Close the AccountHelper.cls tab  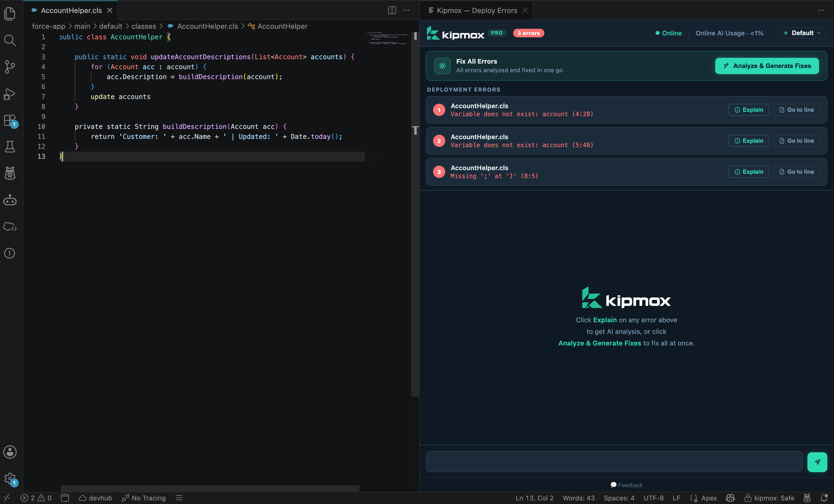(x=110, y=11)
